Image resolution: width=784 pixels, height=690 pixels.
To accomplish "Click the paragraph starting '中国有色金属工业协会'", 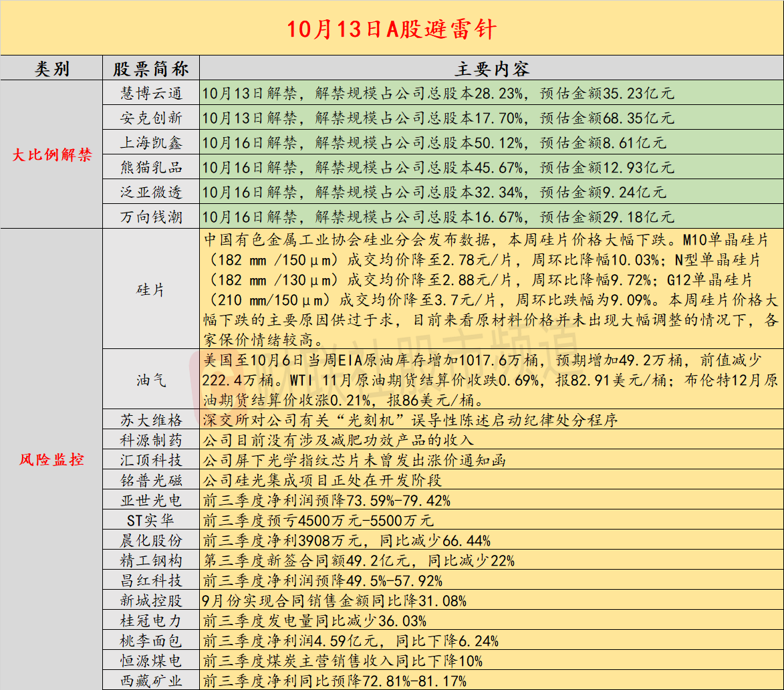I will tap(491, 290).
